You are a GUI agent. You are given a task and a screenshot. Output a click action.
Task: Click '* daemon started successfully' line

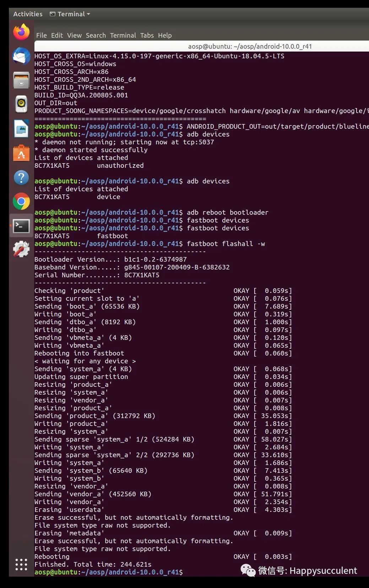tap(91, 150)
